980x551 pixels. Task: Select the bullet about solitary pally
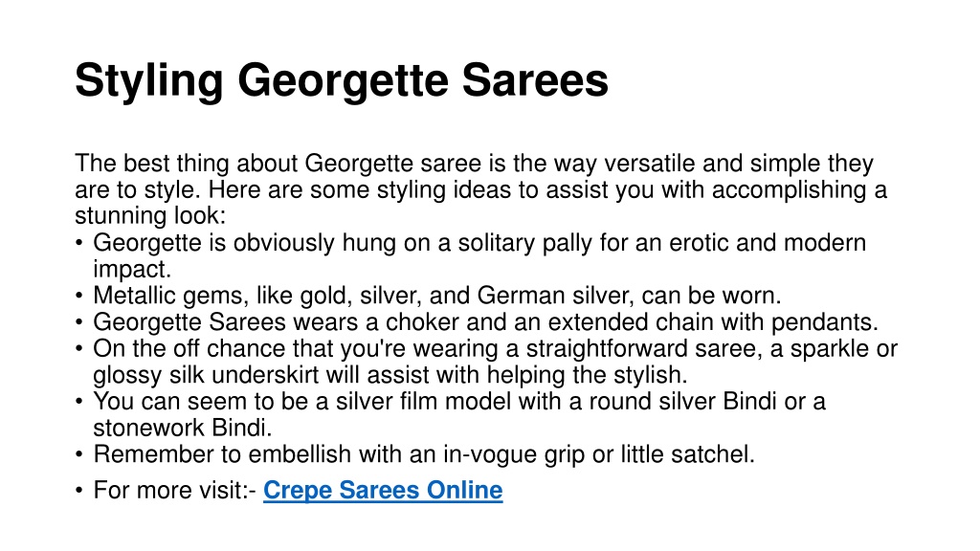479,255
